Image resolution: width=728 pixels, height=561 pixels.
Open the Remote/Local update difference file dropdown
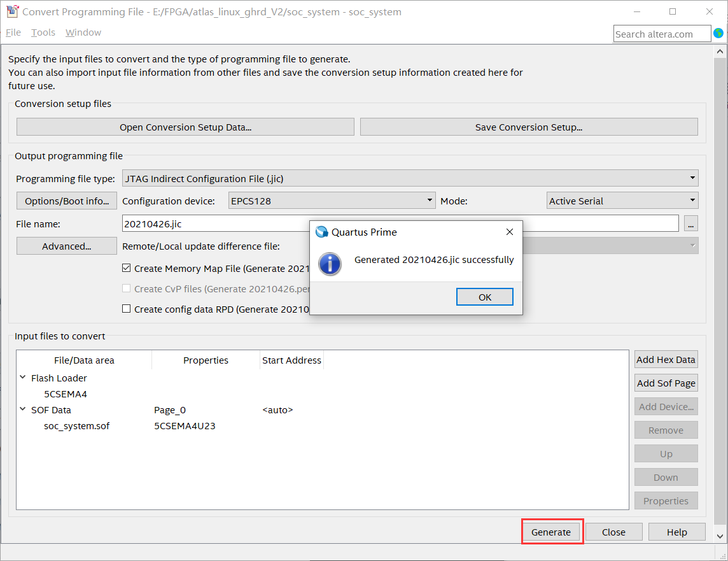(x=692, y=246)
